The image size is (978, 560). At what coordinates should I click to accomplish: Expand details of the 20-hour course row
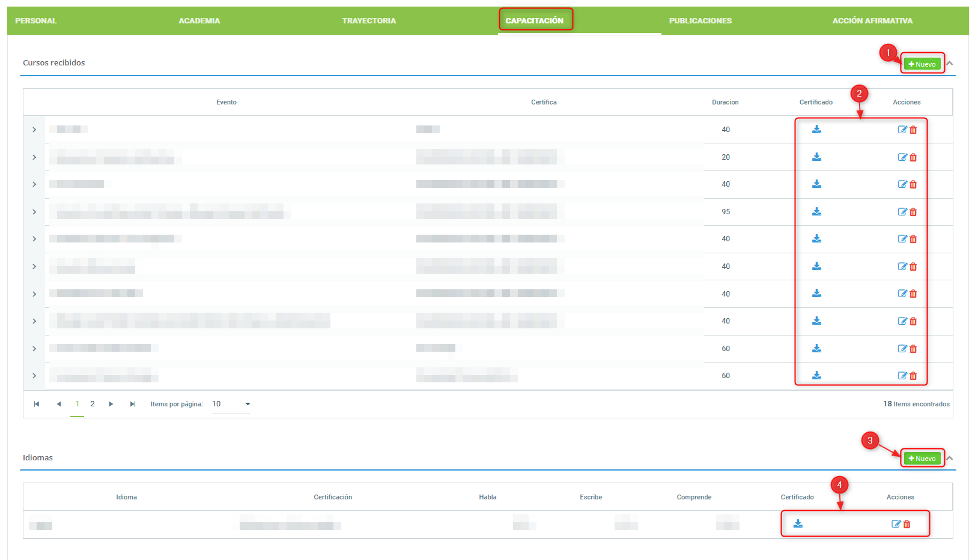pos(34,157)
